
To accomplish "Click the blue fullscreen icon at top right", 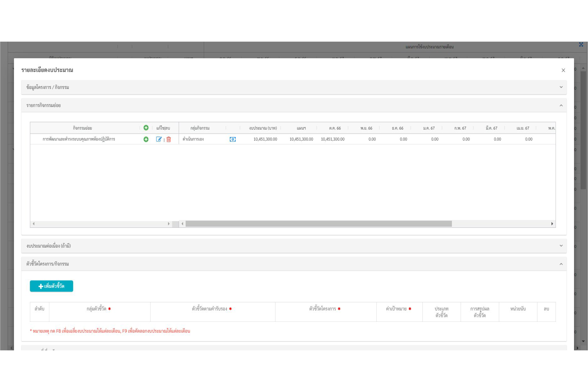I will tap(581, 44).
